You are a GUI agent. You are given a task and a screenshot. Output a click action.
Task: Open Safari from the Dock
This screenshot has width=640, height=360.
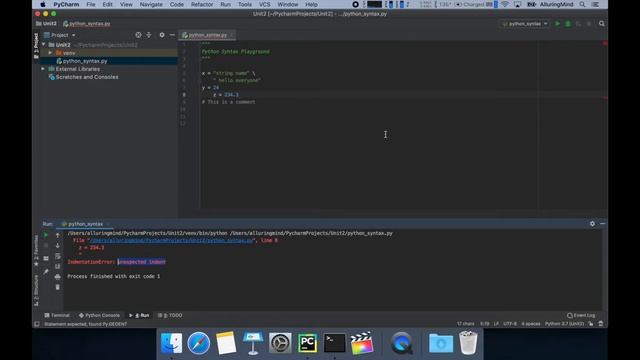coord(199,343)
